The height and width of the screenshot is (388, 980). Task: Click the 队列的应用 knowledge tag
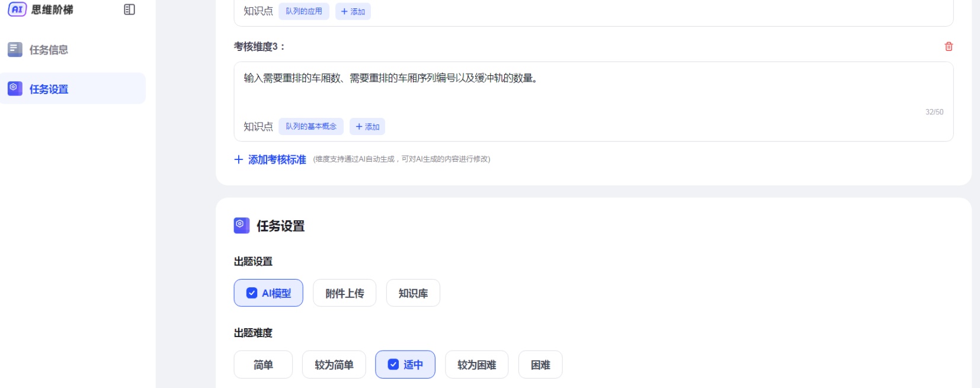pyautogui.click(x=304, y=11)
